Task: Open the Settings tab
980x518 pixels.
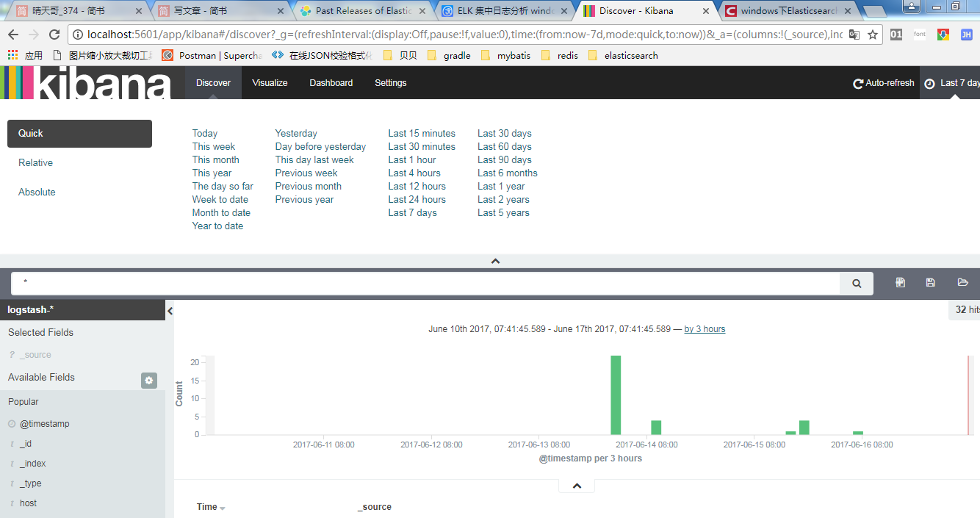Action: point(391,82)
